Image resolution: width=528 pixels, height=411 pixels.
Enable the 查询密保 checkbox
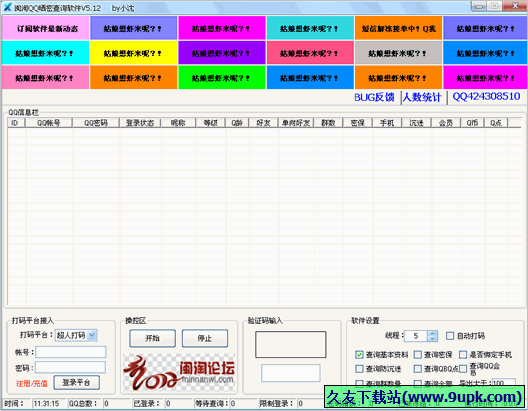click(418, 354)
